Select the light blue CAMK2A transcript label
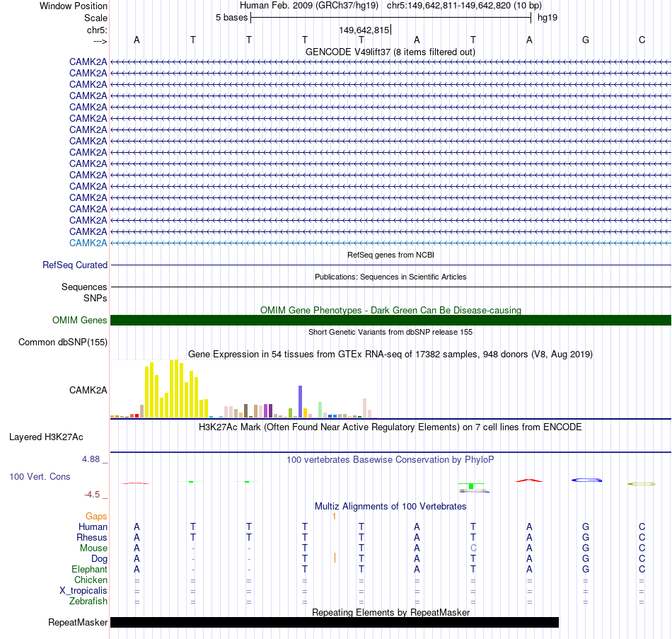672x639 pixels. tap(88, 243)
